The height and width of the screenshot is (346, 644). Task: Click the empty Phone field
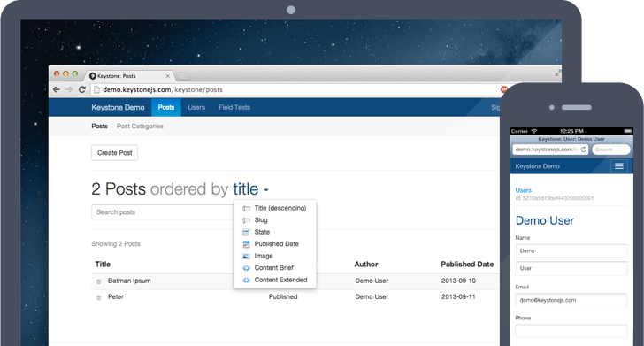(571, 331)
